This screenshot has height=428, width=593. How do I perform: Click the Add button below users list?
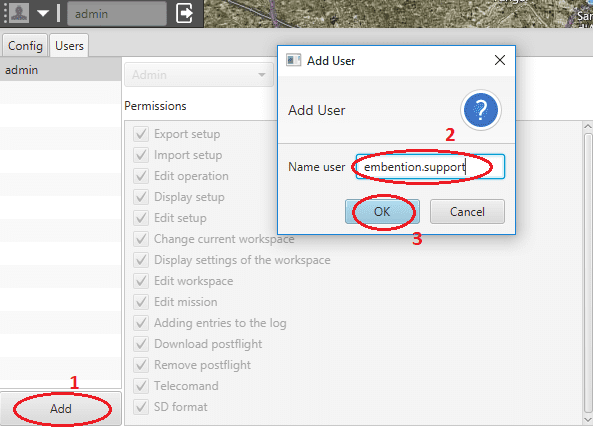(61, 409)
